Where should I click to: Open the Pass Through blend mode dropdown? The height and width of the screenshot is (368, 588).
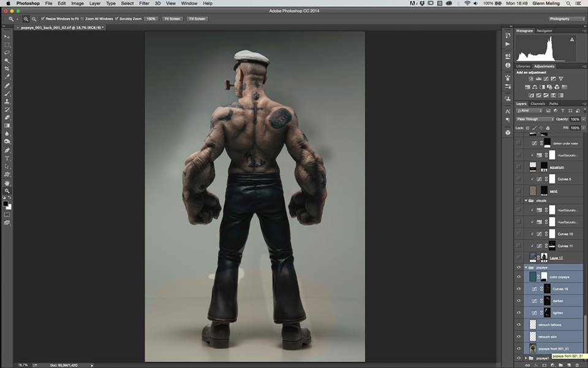tap(535, 119)
